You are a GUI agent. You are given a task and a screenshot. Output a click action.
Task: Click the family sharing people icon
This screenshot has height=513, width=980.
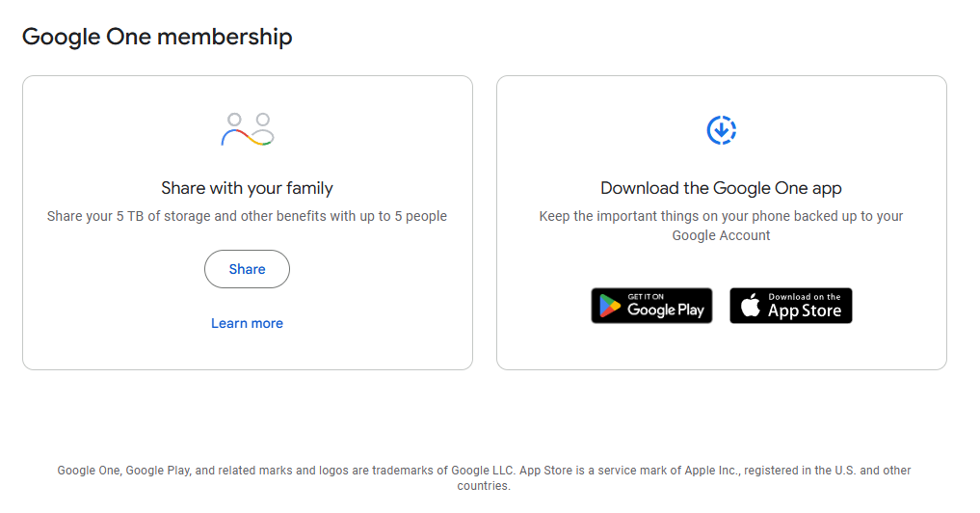coord(248,129)
